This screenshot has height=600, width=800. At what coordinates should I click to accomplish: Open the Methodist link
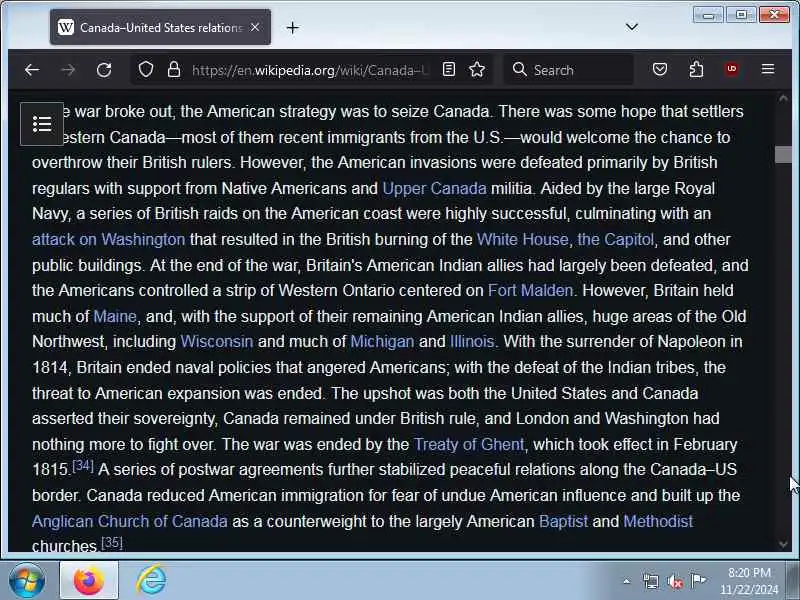tap(658, 521)
